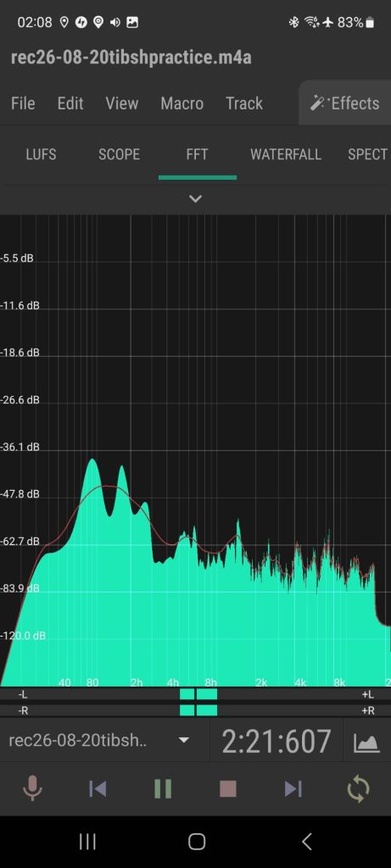Open the Track menu
Image resolution: width=391 pixels, height=868 pixels.
244,103
